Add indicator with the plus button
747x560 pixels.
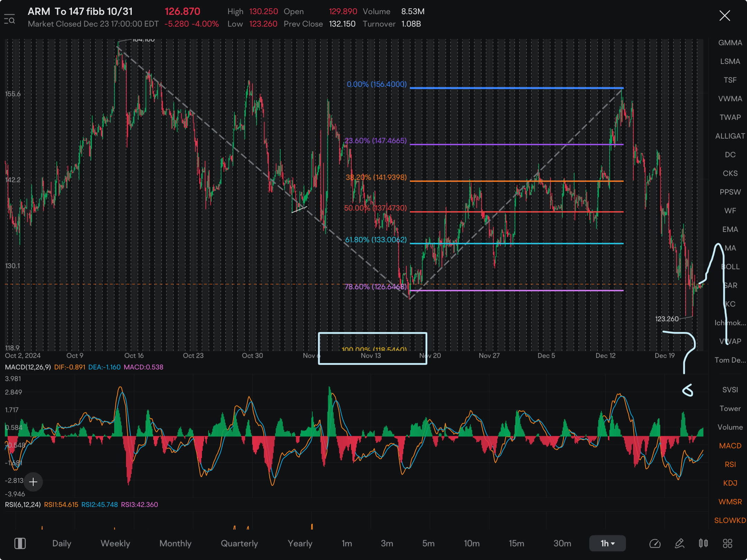click(33, 482)
